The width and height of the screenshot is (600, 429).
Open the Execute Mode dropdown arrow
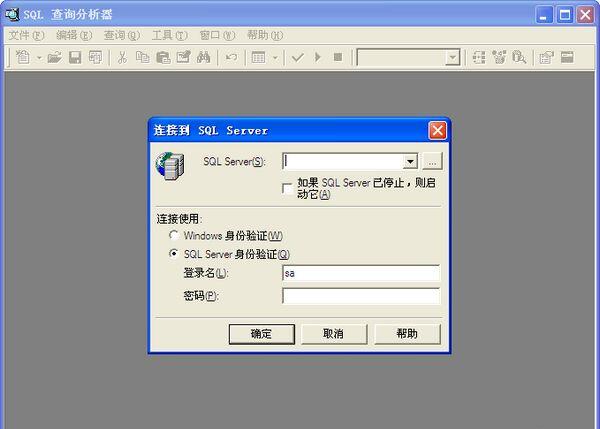275,58
